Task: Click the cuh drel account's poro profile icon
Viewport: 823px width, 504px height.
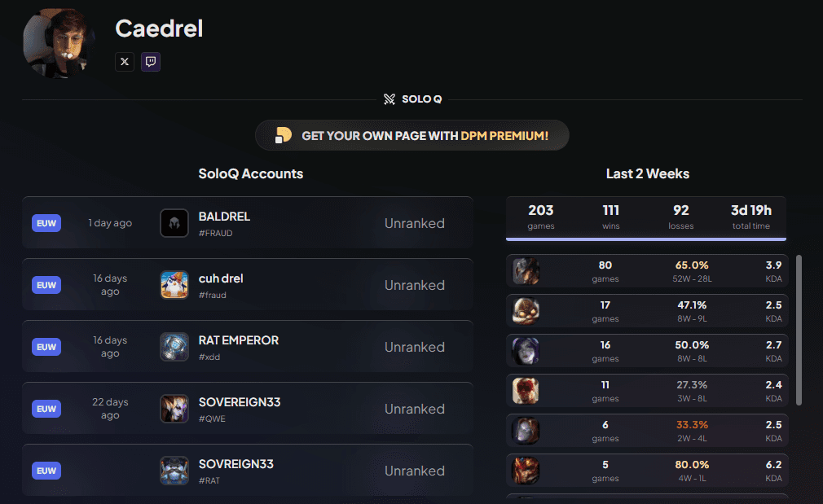Action: (174, 285)
